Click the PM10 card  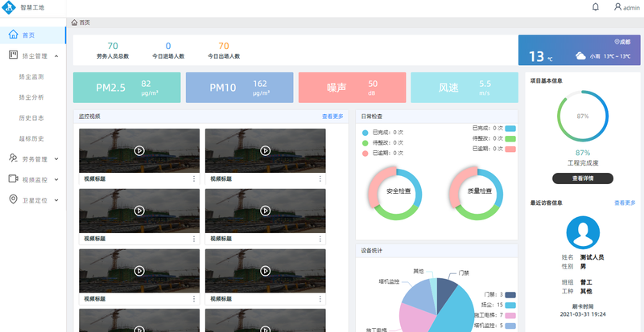click(x=239, y=88)
